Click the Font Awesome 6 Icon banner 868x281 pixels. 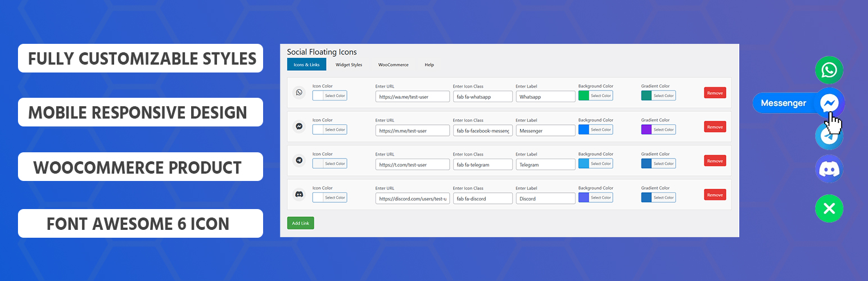tap(141, 223)
